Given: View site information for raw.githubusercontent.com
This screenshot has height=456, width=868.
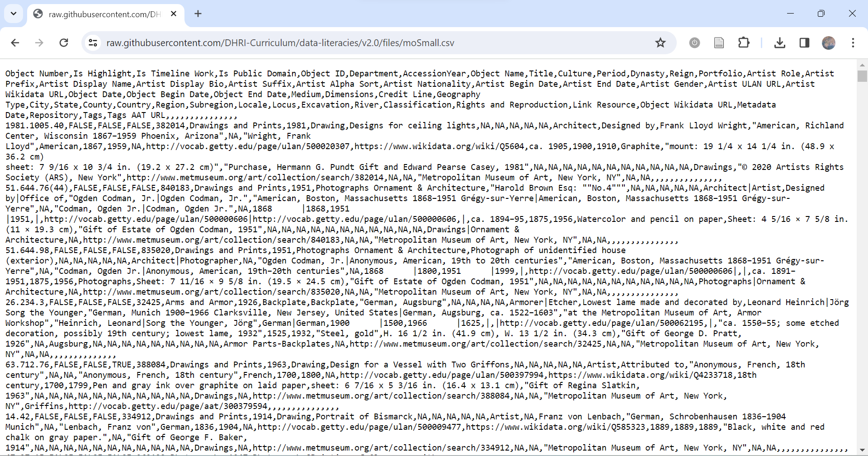Looking at the screenshot, I should point(93,43).
